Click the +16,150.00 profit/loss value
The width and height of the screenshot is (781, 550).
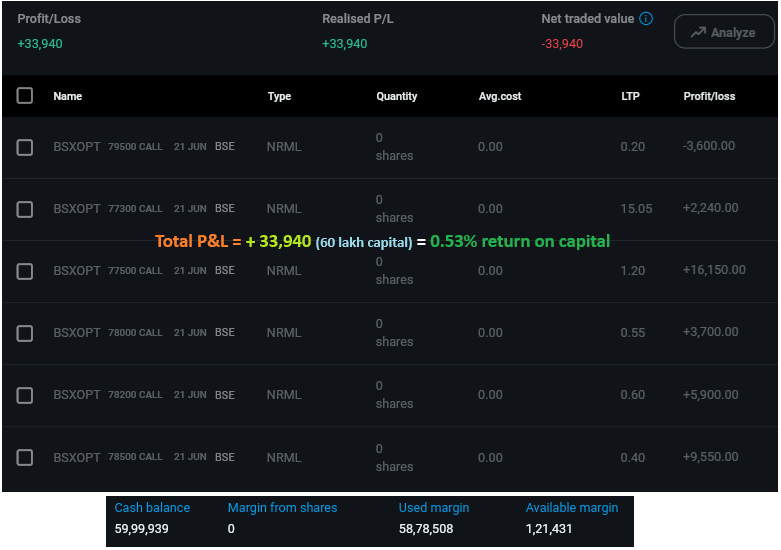pyautogui.click(x=714, y=270)
